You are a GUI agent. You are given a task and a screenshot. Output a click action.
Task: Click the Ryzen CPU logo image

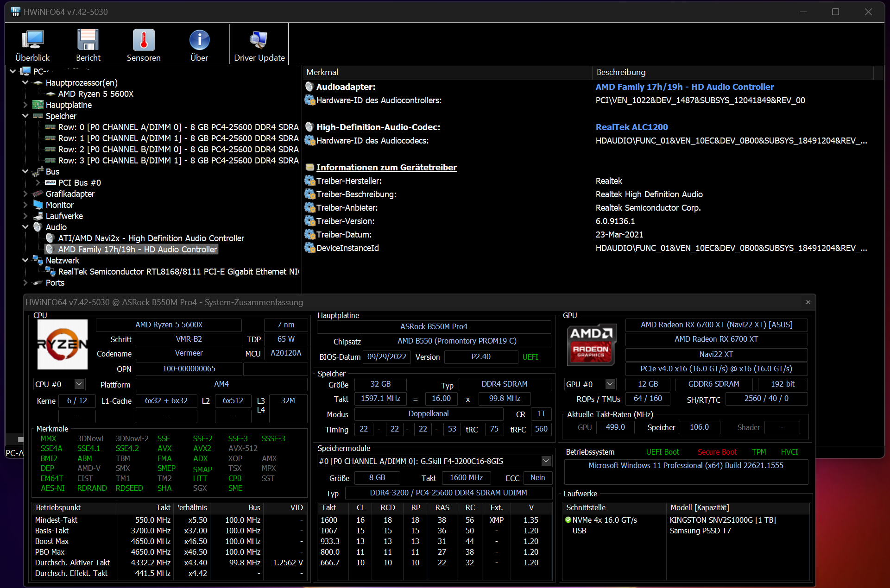[63, 344]
